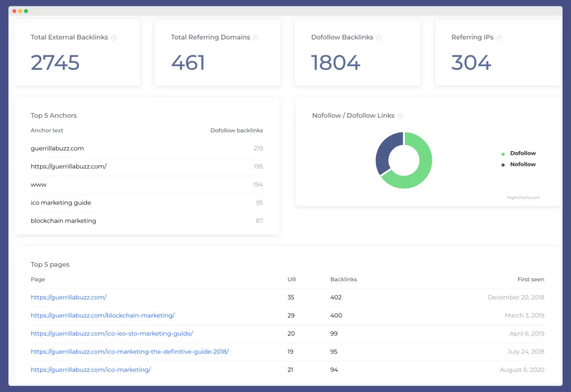Screen dimensions: 571x392
Task: Open the ico-marketing-the-definitive-guide-2018 link
Action: [129, 351]
